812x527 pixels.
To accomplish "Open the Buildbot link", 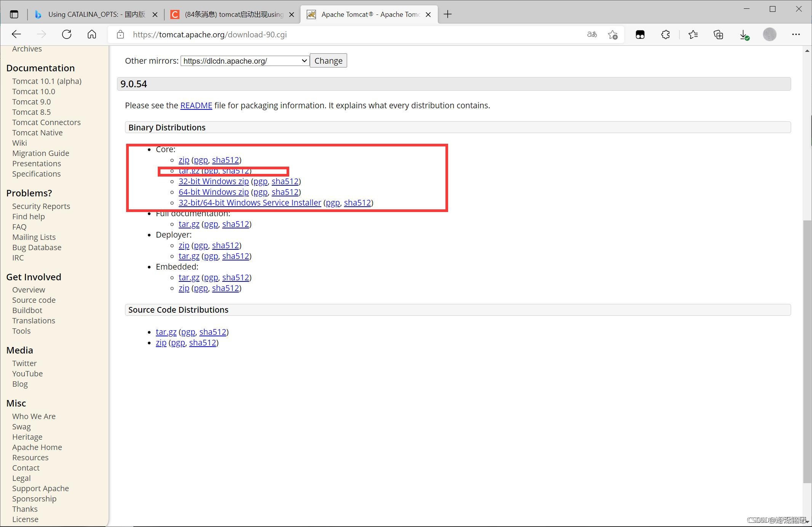I will pos(27,310).
